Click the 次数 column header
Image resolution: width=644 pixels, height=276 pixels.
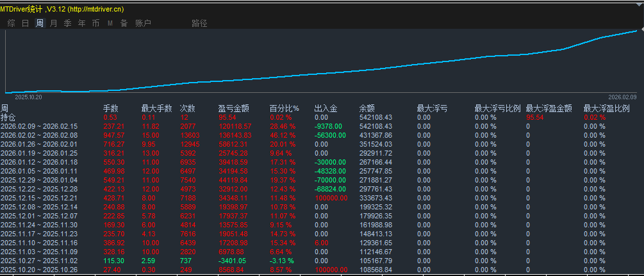tap(188, 108)
